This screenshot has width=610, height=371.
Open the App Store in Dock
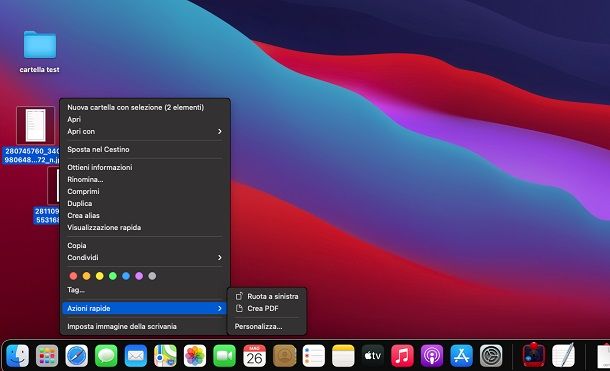click(461, 355)
